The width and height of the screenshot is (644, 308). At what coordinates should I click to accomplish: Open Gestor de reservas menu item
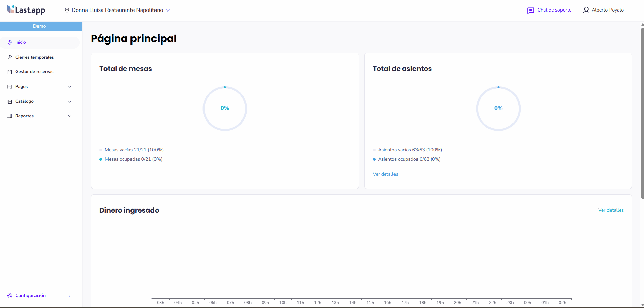point(34,72)
